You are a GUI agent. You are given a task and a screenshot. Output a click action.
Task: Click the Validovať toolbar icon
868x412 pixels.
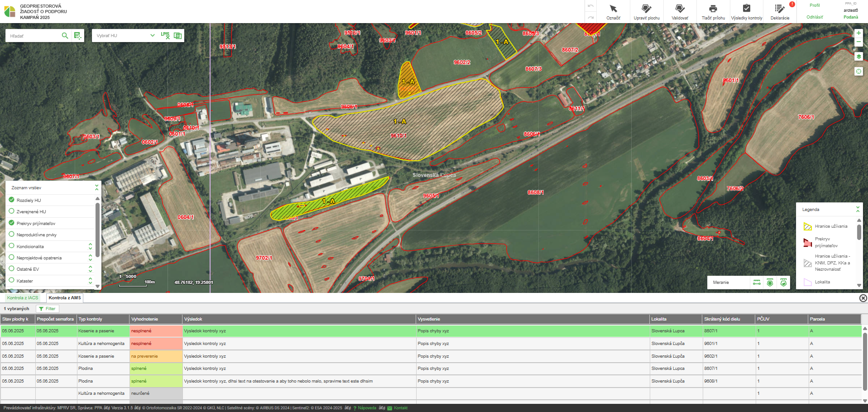click(x=680, y=11)
